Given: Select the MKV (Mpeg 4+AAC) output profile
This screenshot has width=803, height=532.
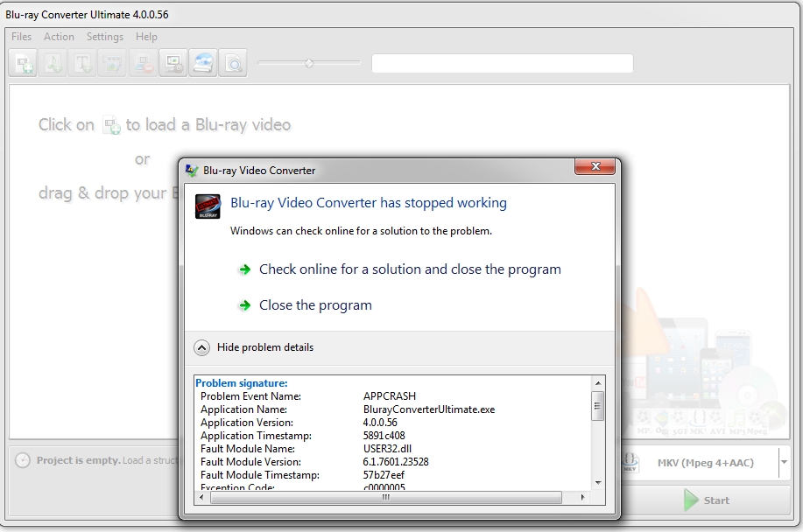Looking at the screenshot, I should (705, 463).
